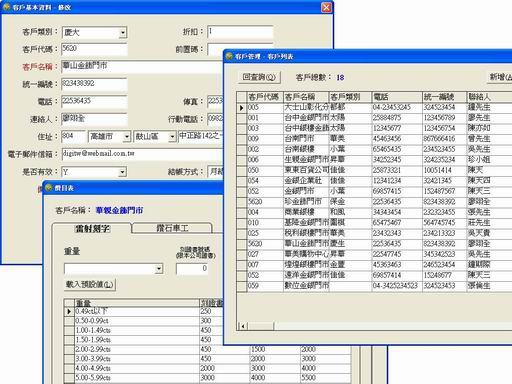Click the 統一編號 column header
The width and height of the screenshot is (512, 384).
point(444,97)
